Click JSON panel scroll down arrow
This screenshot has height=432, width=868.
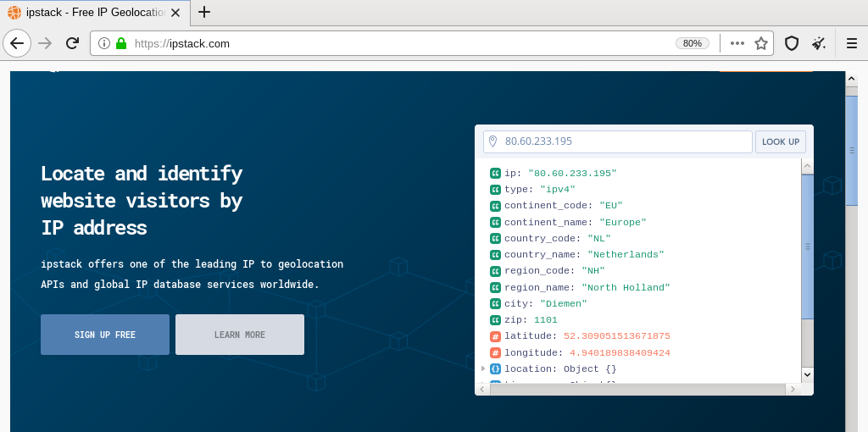(807, 374)
